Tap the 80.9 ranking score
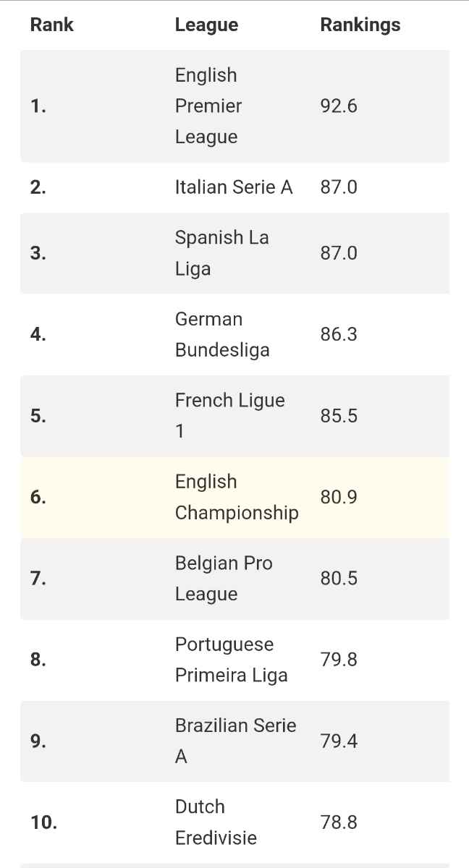This screenshot has width=469, height=868. pos(339,497)
